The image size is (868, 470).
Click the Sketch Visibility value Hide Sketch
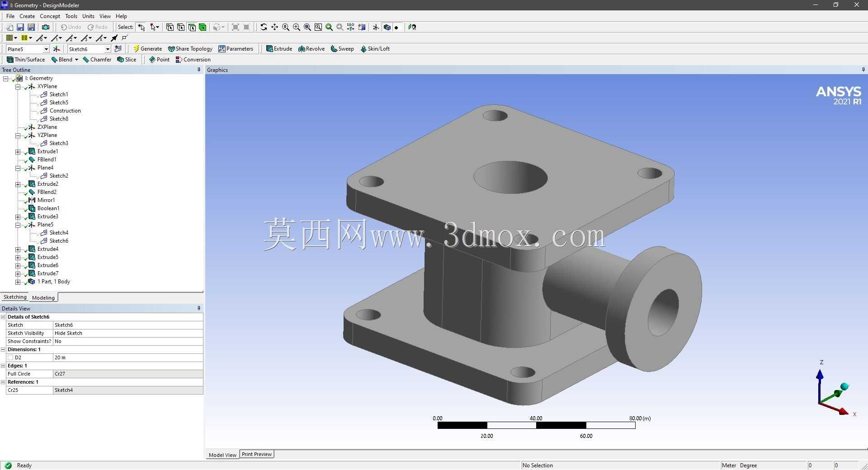(128, 333)
